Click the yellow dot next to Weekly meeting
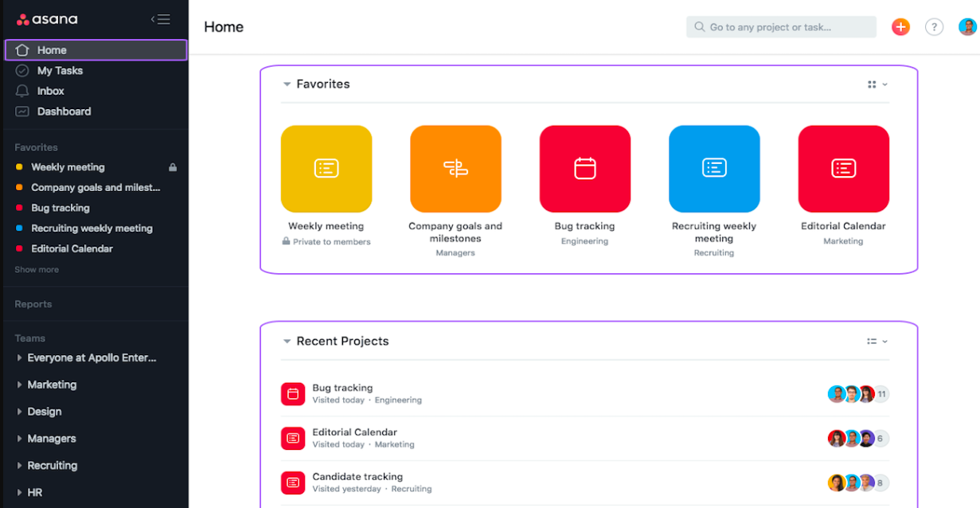Viewport: 980px width, 508px height. coord(19,167)
